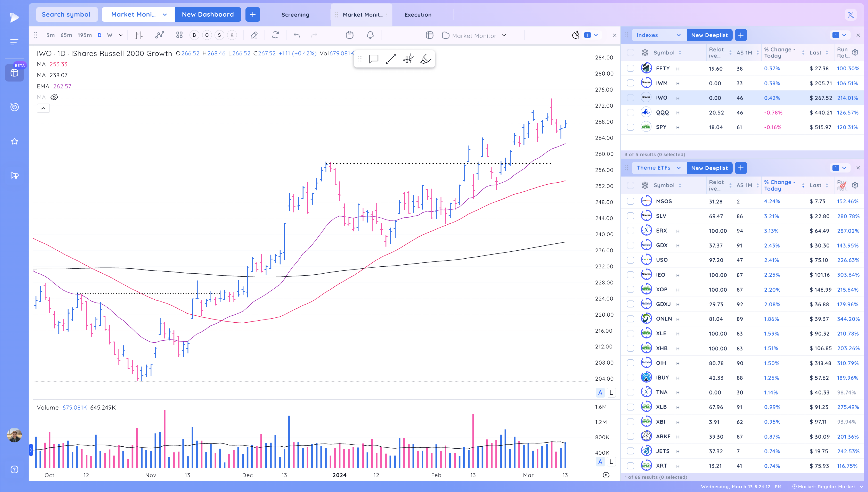The image size is (868, 492).
Task: Open the help question mark icon
Action: 14,469
